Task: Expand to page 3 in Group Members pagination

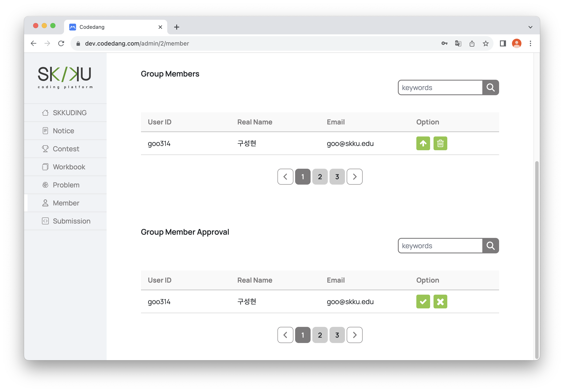Action: (337, 176)
